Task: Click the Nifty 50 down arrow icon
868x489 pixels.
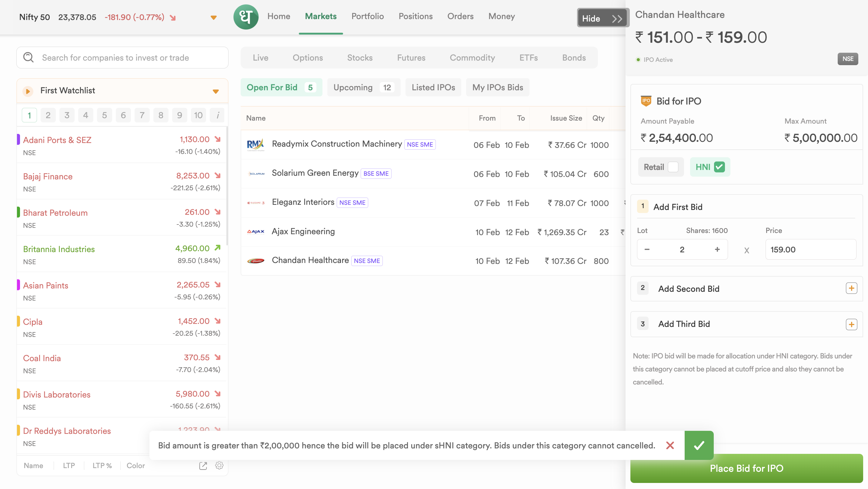Action: pyautogui.click(x=173, y=18)
